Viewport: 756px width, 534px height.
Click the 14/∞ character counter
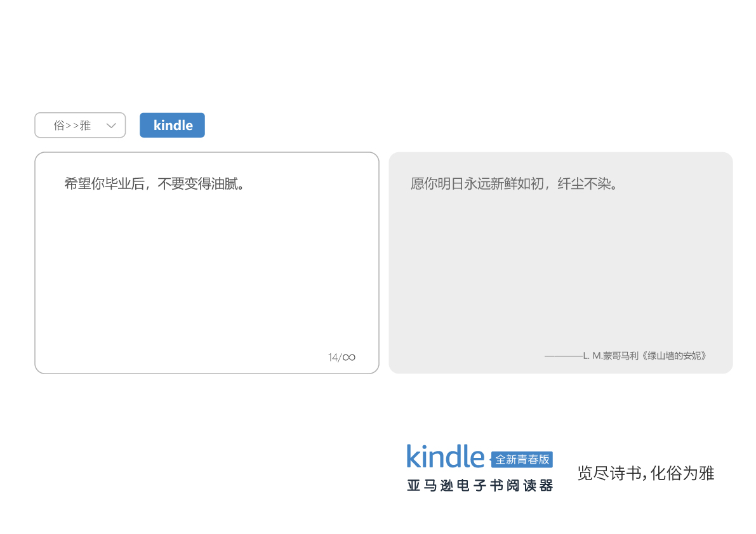point(342,357)
